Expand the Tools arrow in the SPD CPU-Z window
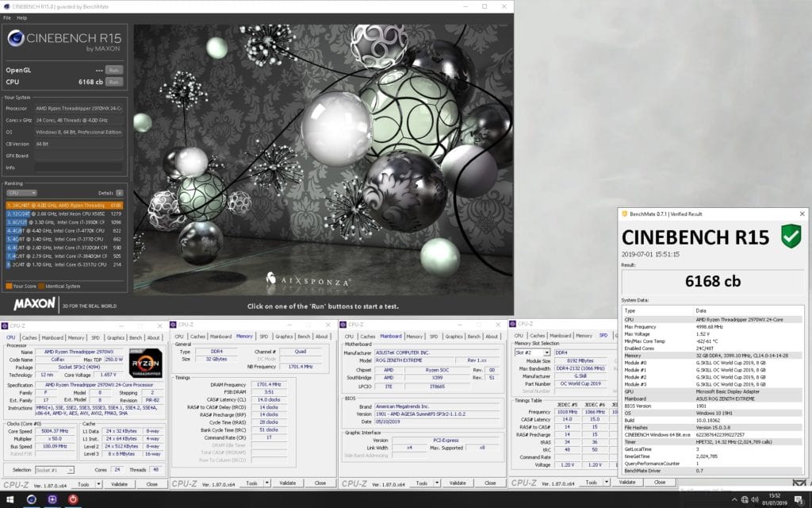This screenshot has height=508, width=812. (607, 482)
